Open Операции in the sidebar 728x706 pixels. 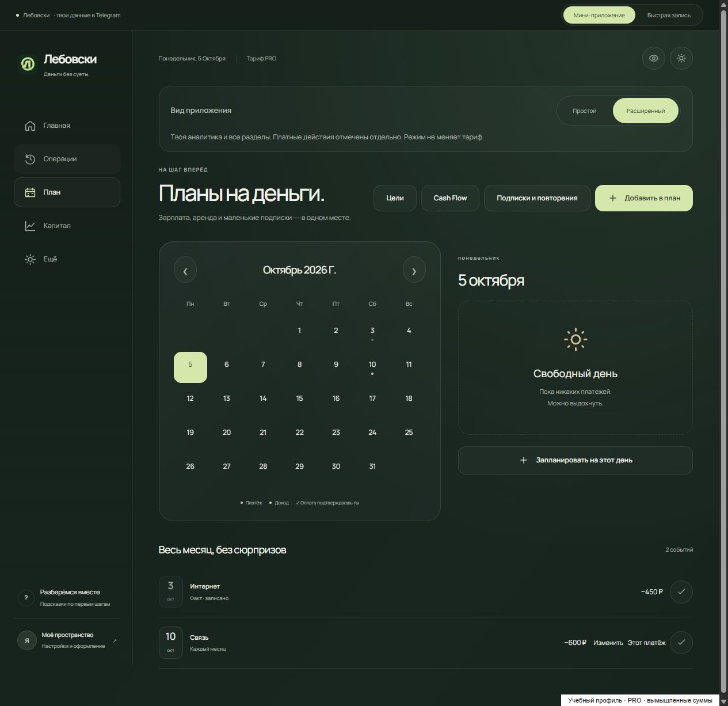point(67,159)
